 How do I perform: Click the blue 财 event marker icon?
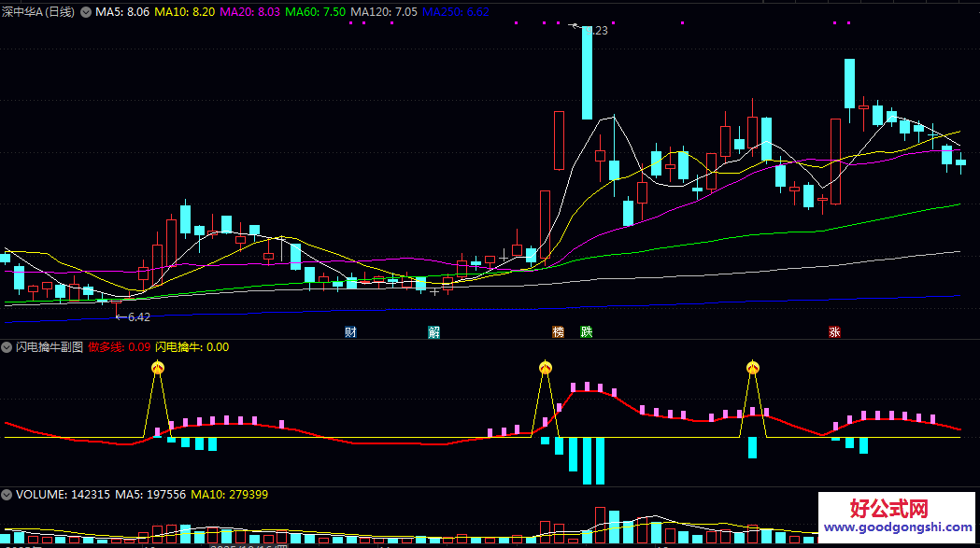(x=350, y=331)
